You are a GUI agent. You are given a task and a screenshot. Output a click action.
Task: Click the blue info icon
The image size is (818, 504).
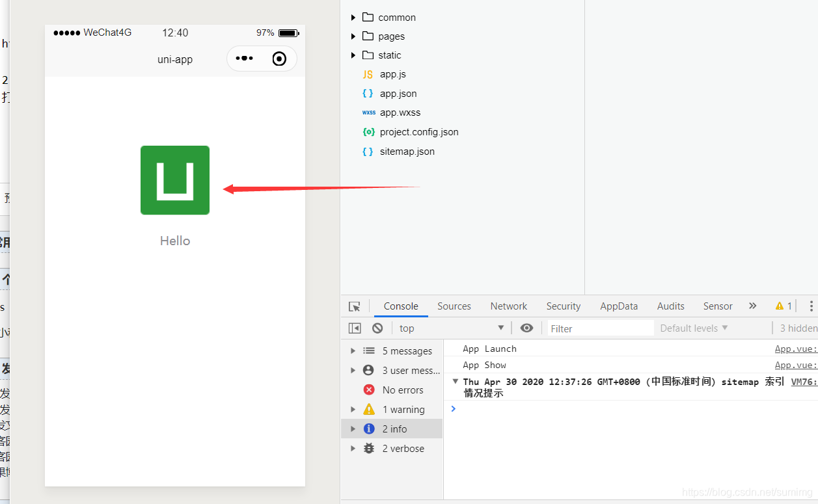(x=369, y=429)
